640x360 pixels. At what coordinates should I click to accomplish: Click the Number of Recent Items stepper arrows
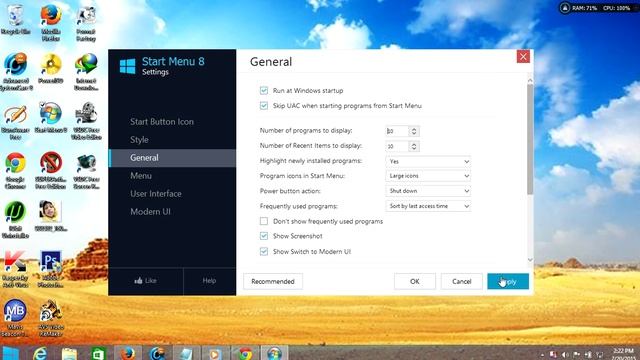(x=414, y=146)
